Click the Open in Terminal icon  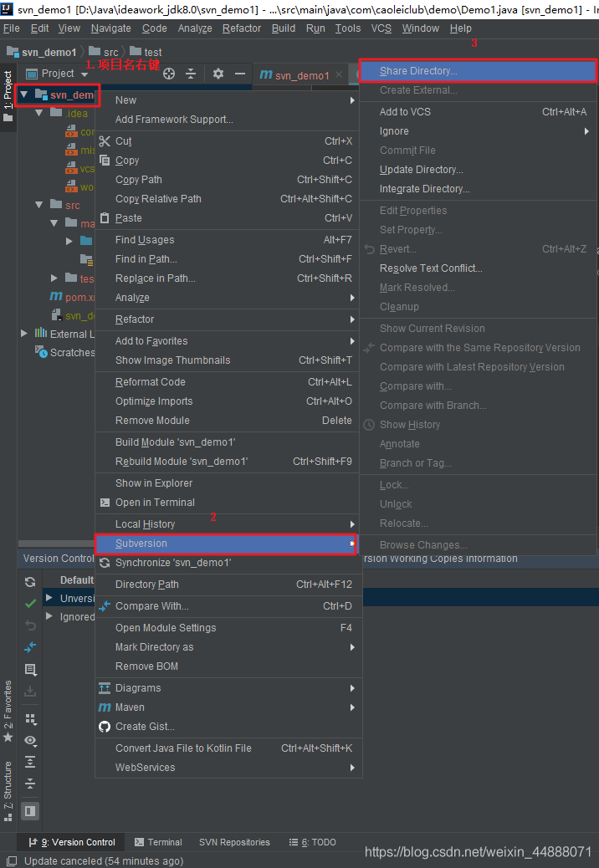coord(105,503)
